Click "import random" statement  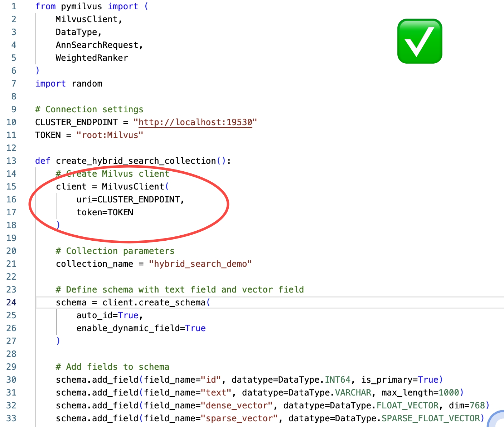69,84
